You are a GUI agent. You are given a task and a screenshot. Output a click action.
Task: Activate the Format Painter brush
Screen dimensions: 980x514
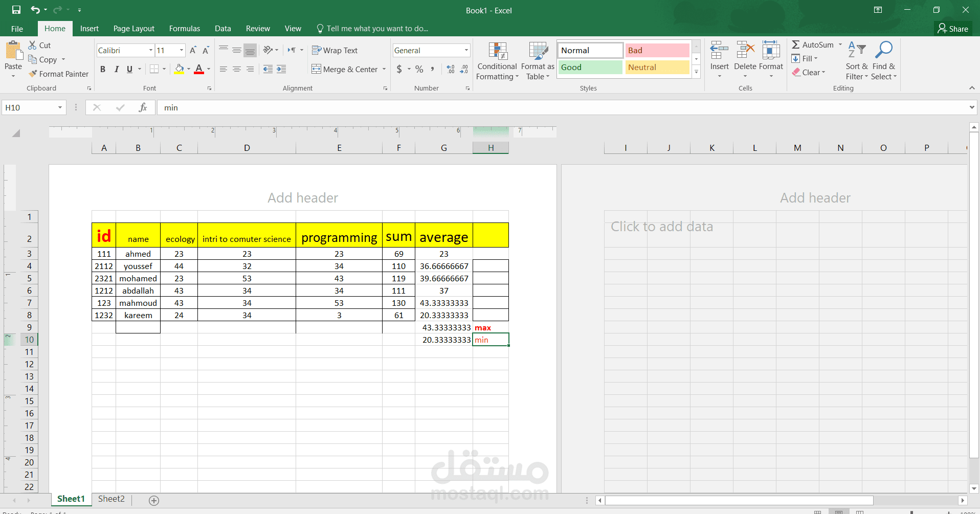tap(58, 74)
